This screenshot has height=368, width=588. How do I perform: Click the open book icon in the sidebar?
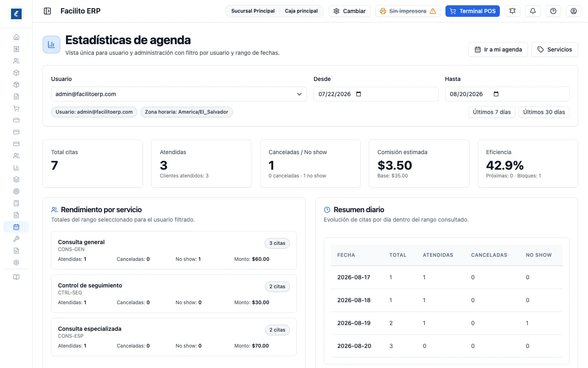click(x=16, y=277)
